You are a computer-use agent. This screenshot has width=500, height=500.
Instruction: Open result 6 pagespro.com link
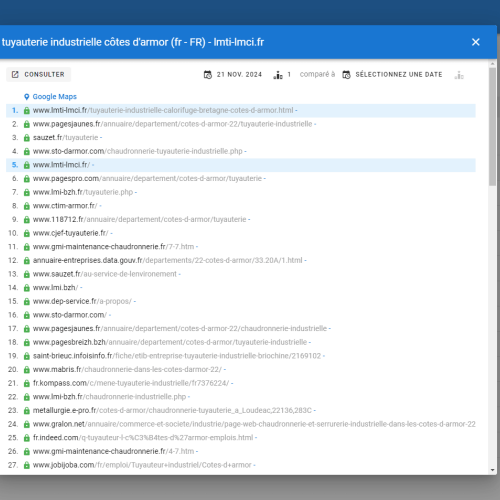pos(147,179)
